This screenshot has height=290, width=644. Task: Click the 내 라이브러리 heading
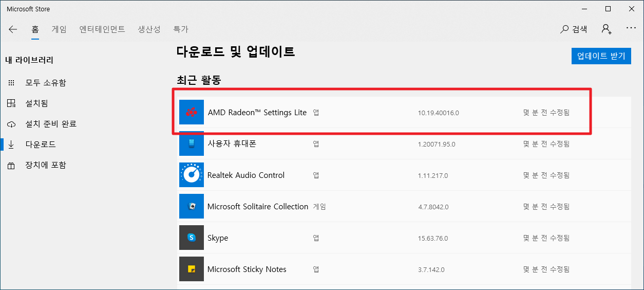point(29,60)
